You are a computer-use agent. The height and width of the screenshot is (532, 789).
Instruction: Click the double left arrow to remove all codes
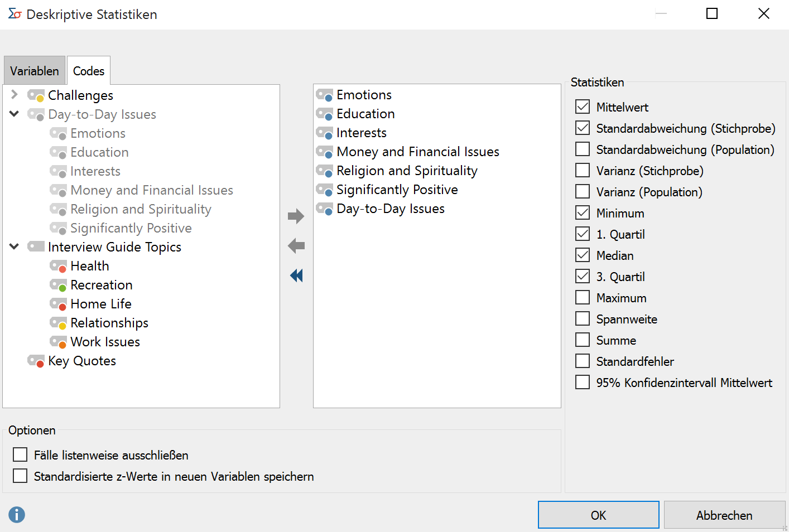click(x=296, y=275)
